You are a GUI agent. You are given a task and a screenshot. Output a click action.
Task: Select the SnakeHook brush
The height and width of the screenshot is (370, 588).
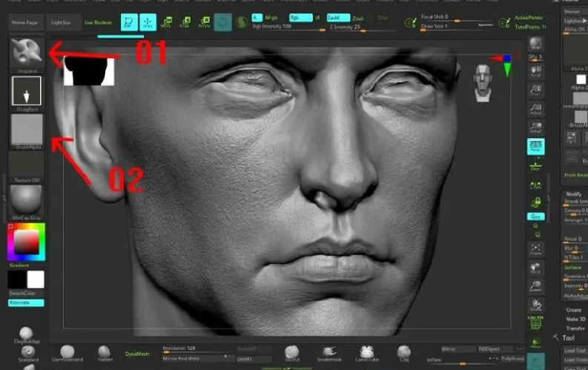click(x=329, y=354)
